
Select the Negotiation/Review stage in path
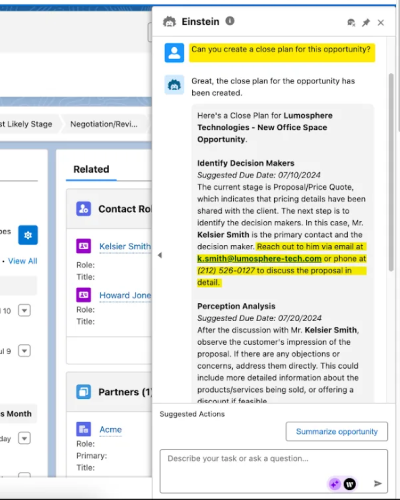[104, 124]
